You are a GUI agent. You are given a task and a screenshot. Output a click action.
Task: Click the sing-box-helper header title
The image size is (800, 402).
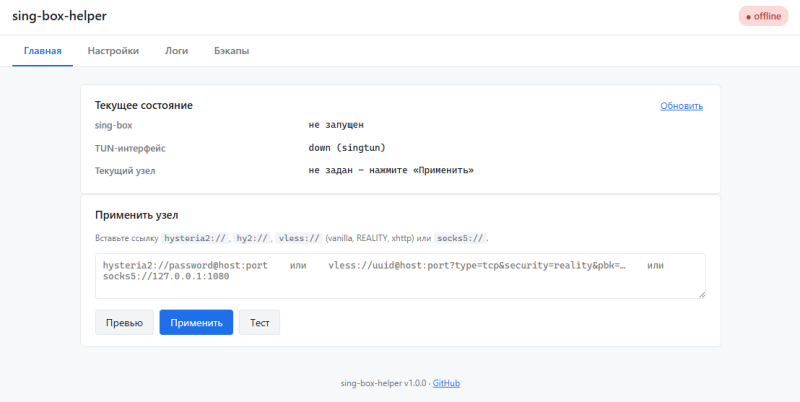[x=59, y=16]
